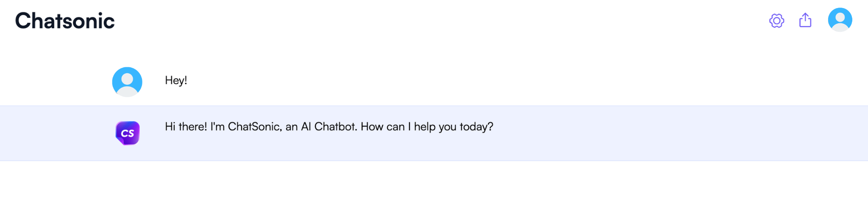Open the account profile avatar in header
Image resolution: width=868 pixels, height=201 pixels.
tap(840, 20)
